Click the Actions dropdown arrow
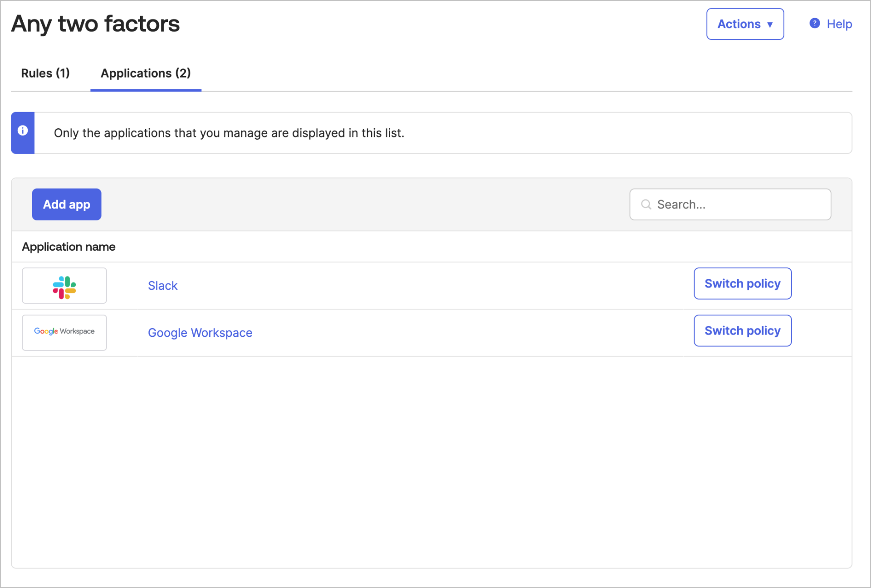Image resolution: width=871 pixels, height=588 pixels. pyautogui.click(x=771, y=24)
